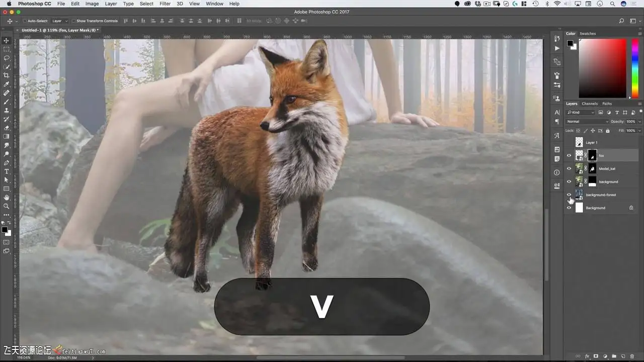Switch to the Channels tab
The height and width of the screenshot is (362, 644).
[590, 104]
